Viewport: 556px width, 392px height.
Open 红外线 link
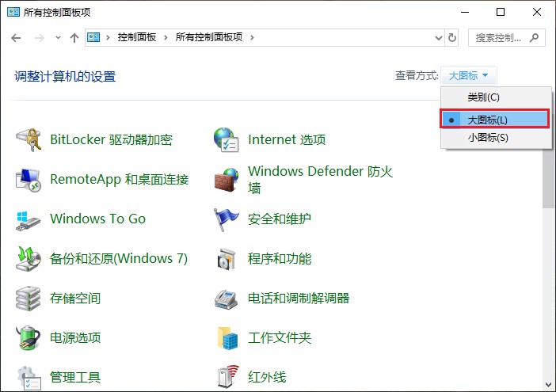pos(267,377)
